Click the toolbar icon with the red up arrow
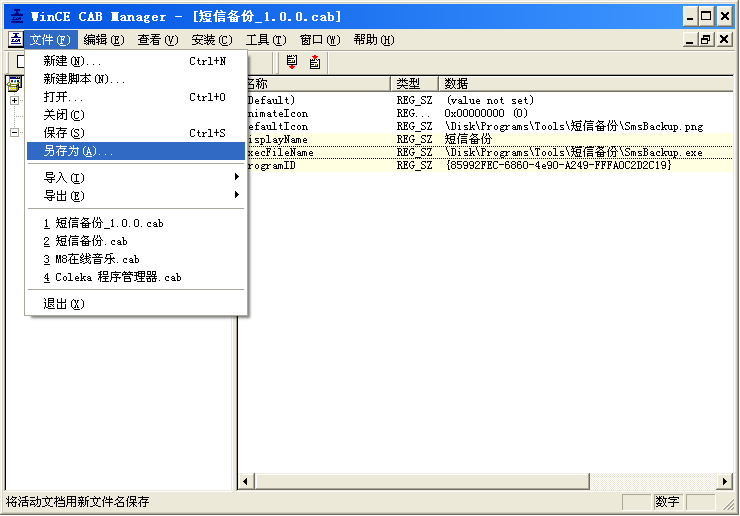 pyautogui.click(x=315, y=62)
